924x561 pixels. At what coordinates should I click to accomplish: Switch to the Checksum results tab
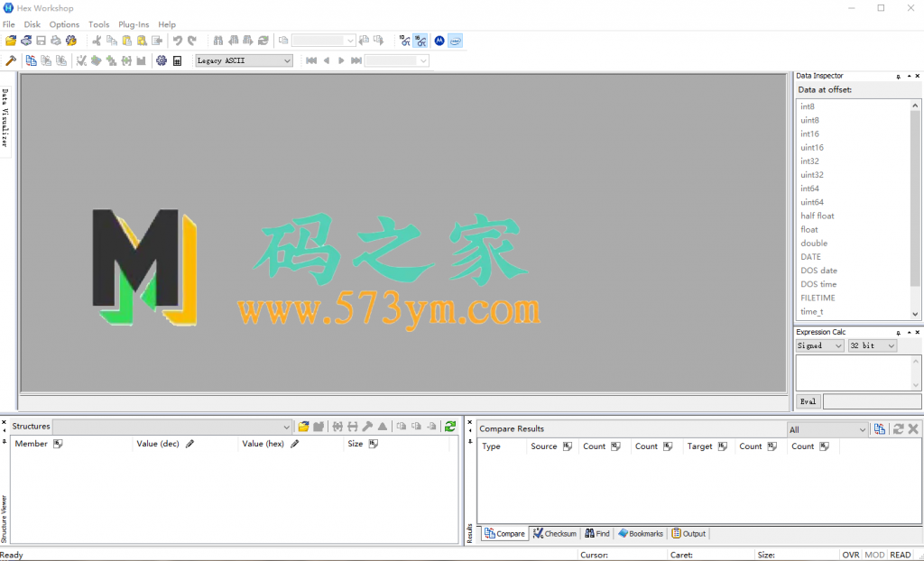click(x=555, y=533)
